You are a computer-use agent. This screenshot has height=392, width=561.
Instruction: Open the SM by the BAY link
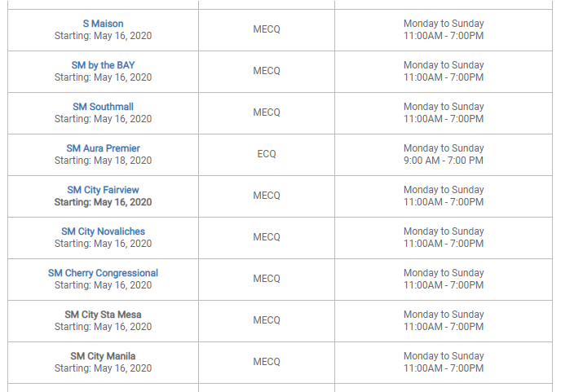(x=103, y=65)
